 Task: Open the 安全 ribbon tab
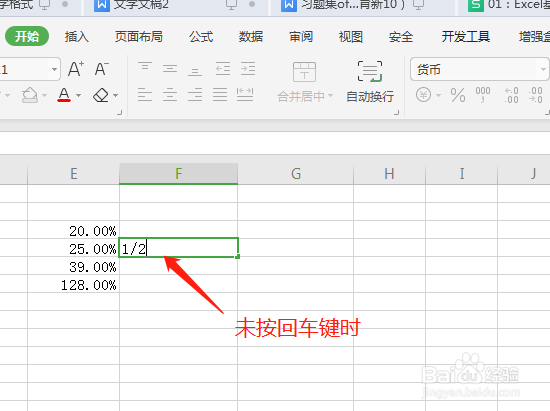pos(401,36)
